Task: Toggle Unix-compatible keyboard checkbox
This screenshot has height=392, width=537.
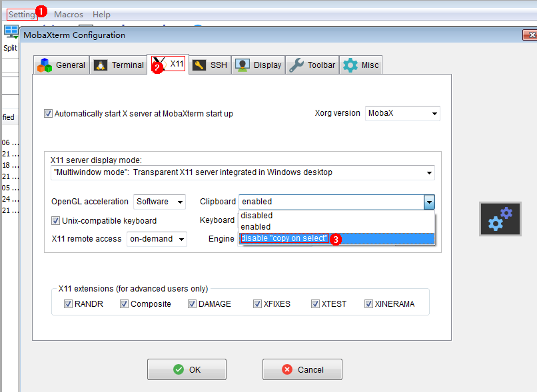Action: tap(55, 221)
